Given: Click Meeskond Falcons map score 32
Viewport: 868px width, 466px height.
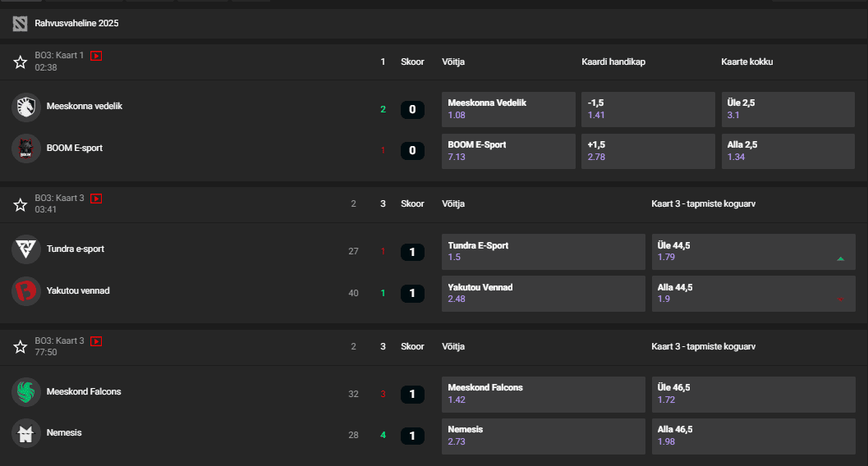Looking at the screenshot, I should click(x=353, y=394).
